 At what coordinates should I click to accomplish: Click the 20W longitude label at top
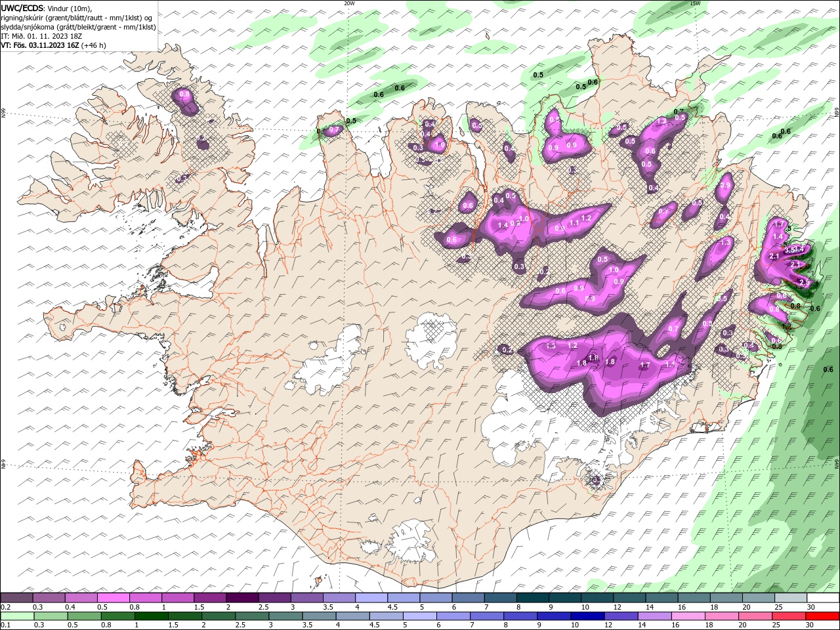coord(349,3)
